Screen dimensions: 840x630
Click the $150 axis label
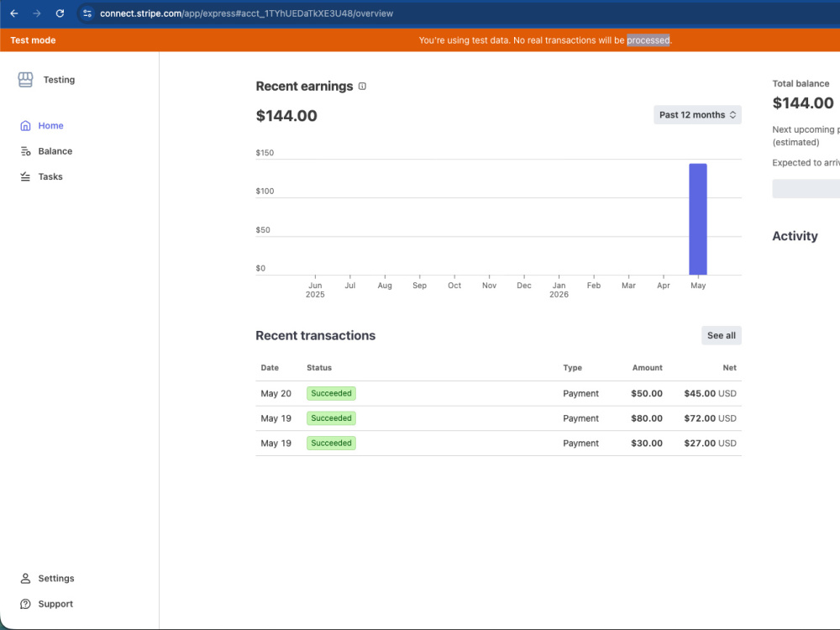coord(265,153)
